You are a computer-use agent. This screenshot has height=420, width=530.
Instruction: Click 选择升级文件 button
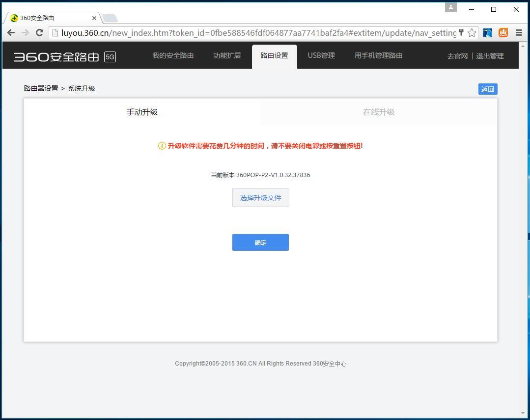pyautogui.click(x=261, y=198)
